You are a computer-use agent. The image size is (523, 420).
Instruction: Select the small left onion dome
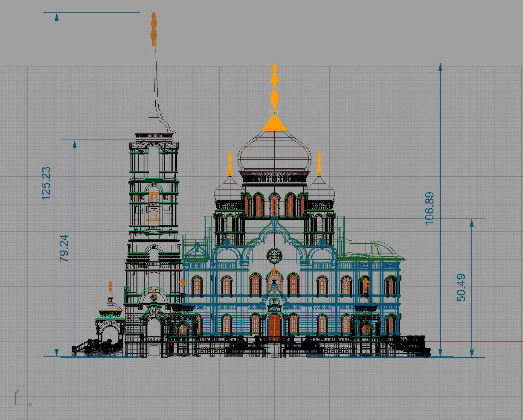coord(230,189)
